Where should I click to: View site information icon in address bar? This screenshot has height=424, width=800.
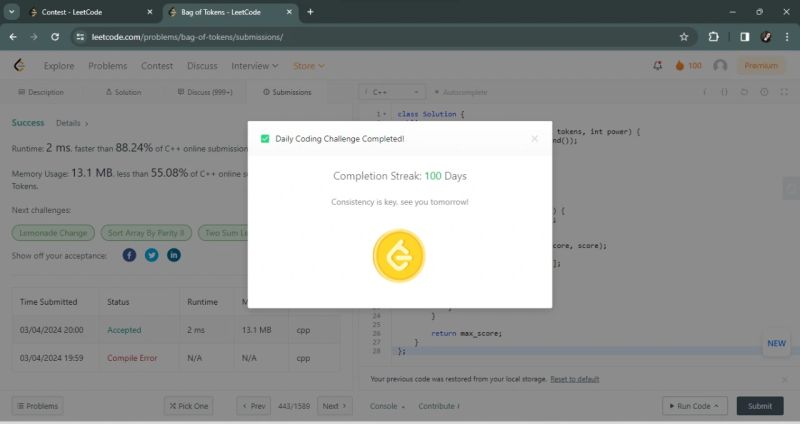80,37
